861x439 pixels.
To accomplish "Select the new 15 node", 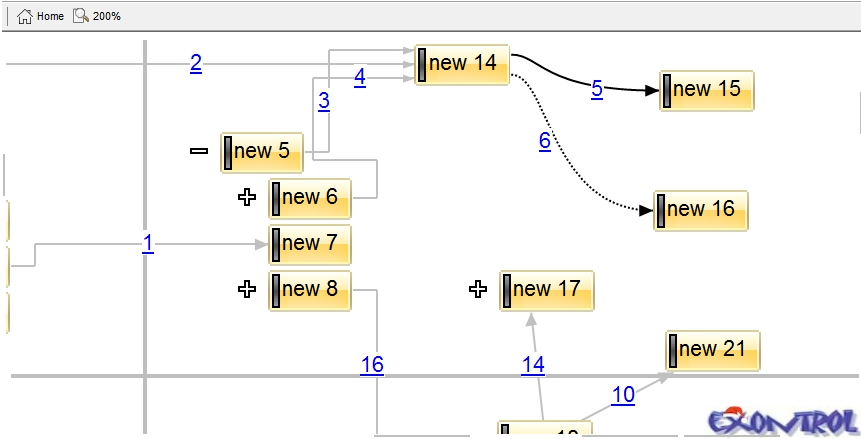I will [706, 90].
